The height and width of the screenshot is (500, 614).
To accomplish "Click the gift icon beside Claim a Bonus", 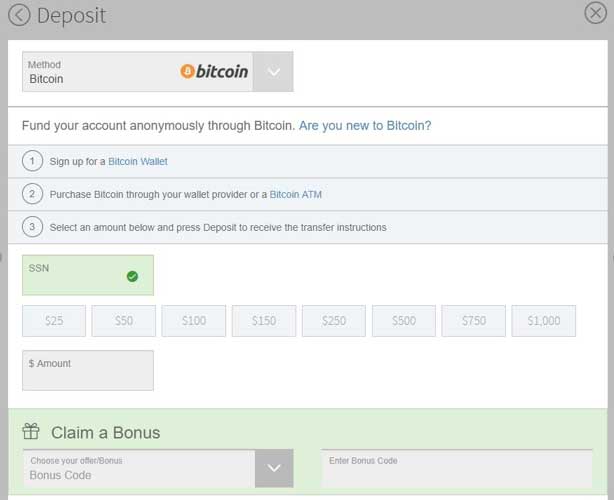I will pos(31,432).
